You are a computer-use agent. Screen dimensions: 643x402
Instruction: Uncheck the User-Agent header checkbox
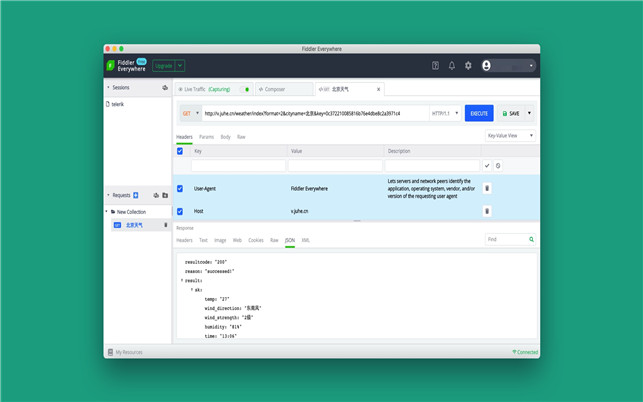pyautogui.click(x=180, y=188)
